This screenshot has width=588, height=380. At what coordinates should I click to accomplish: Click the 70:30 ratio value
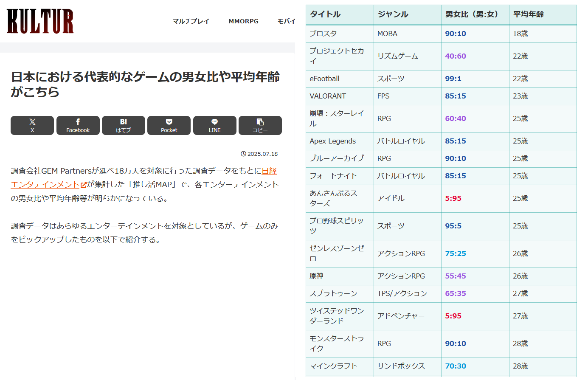coord(456,366)
